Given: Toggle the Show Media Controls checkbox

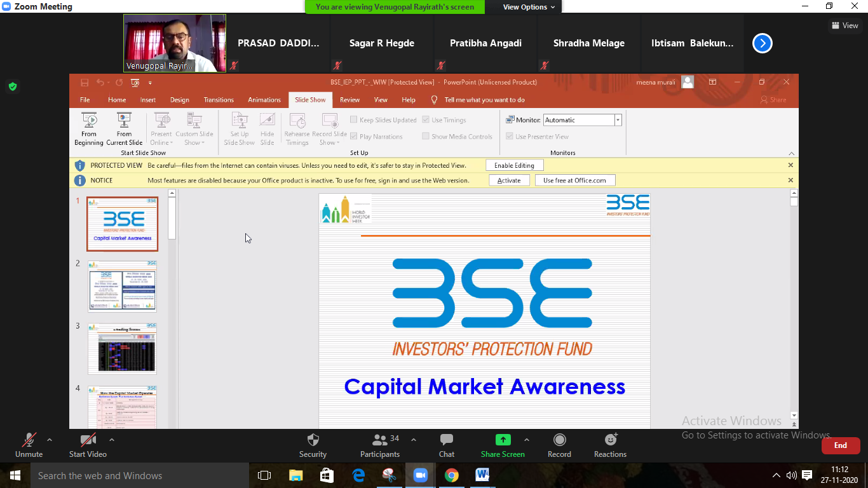Looking at the screenshot, I should pyautogui.click(x=426, y=137).
